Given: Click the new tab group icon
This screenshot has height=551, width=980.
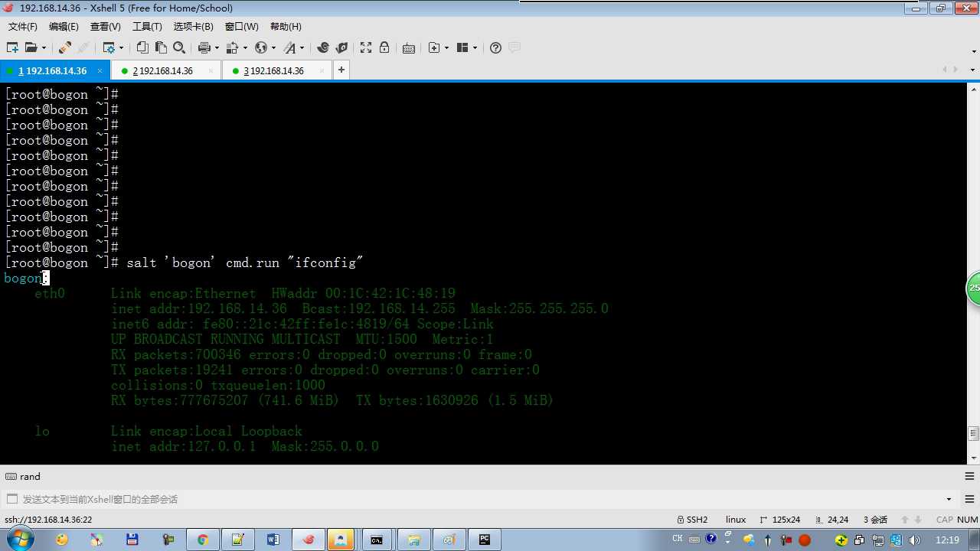Looking at the screenshot, I should point(434,47).
